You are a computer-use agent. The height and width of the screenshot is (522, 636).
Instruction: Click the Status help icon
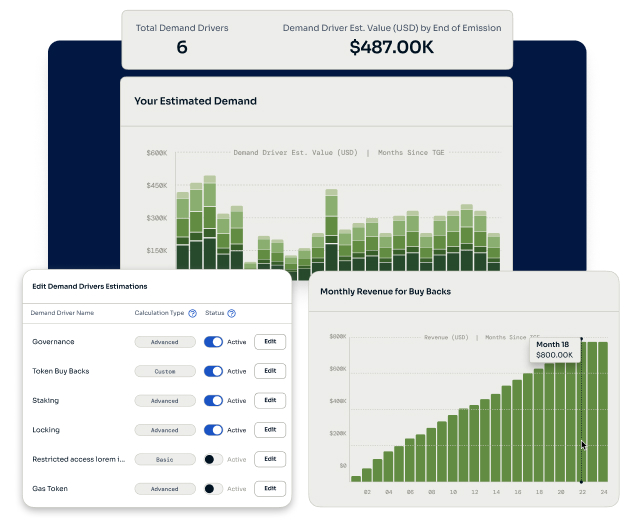231,313
